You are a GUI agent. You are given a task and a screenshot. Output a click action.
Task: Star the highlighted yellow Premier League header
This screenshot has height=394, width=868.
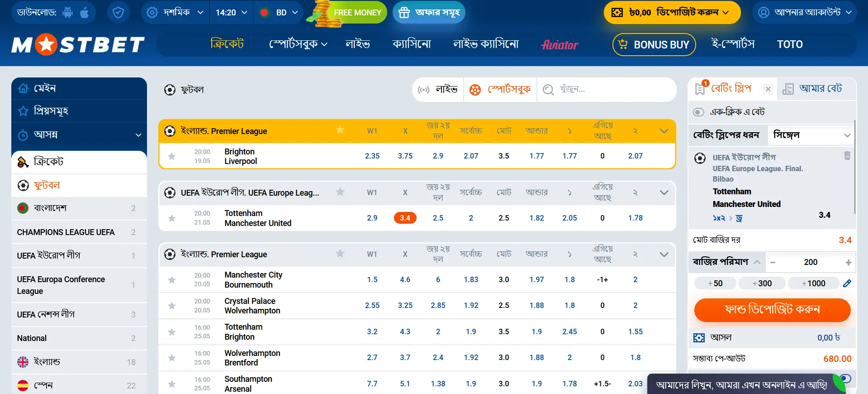[340, 130]
